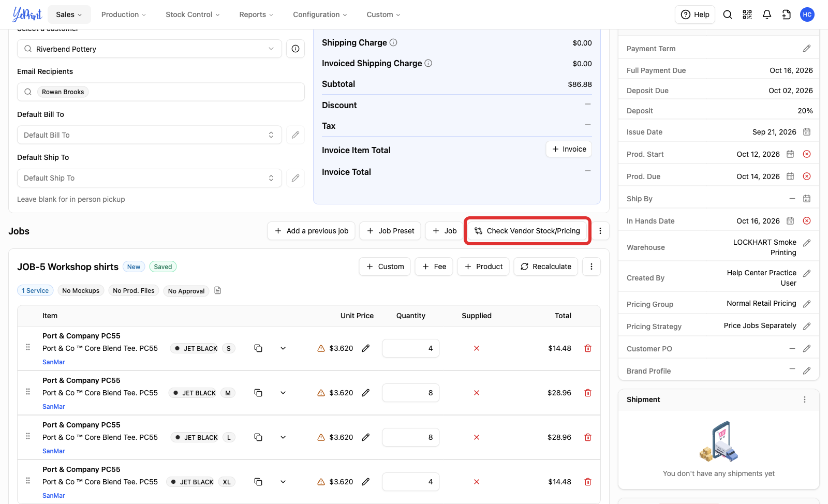Edit the Default Bill To address pencil
Screen dimensions: 828x504
(x=295, y=135)
